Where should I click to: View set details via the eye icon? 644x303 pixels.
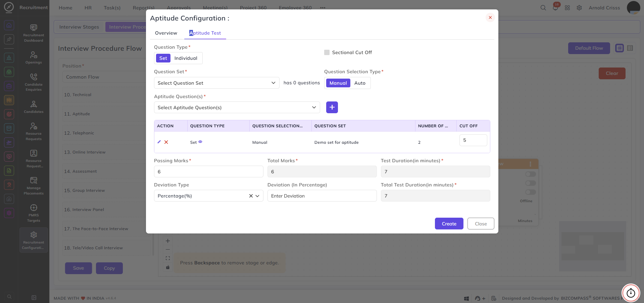(x=200, y=142)
